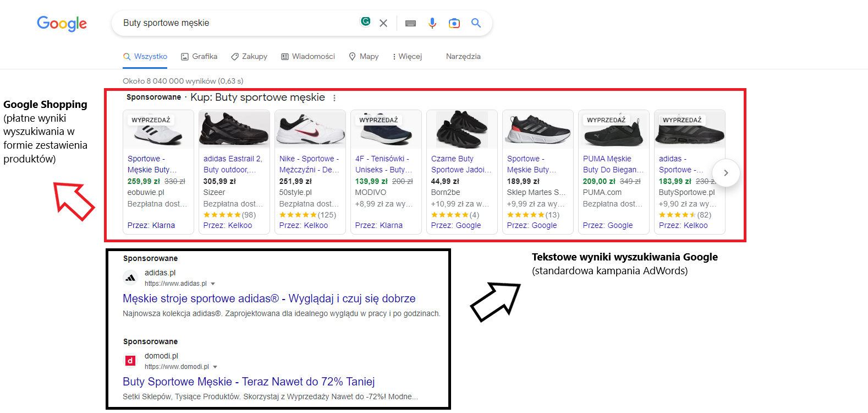Screen dimensions: 868x413
Task: Open PUMA Męskie shoe image
Action: pyautogui.click(x=614, y=130)
